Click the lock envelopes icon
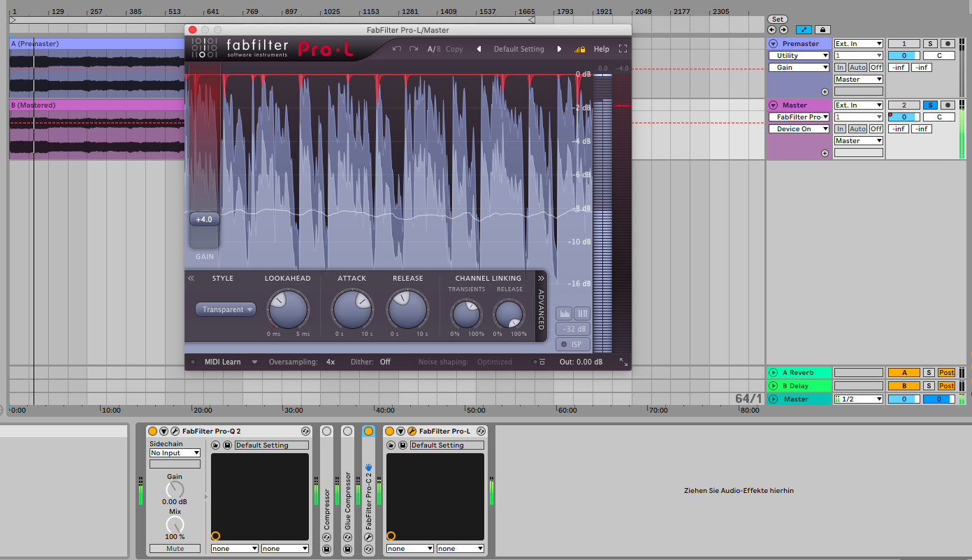 [822, 30]
